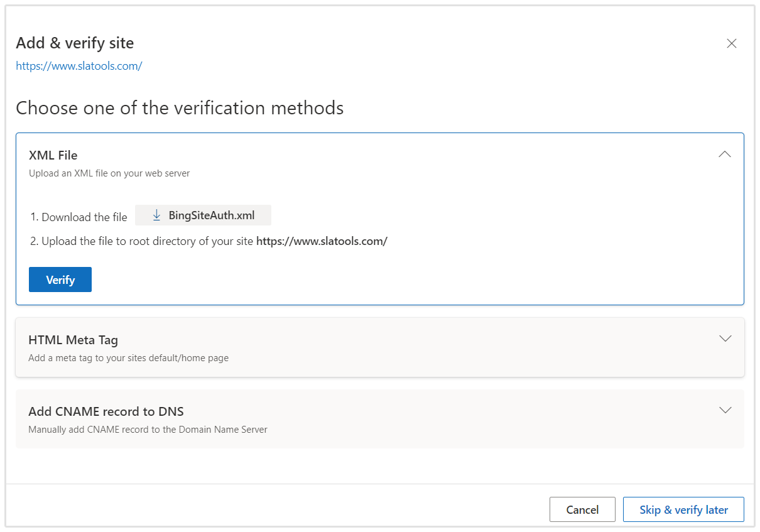Click the Cancel button
This screenshot has height=532, width=760.
point(582,509)
